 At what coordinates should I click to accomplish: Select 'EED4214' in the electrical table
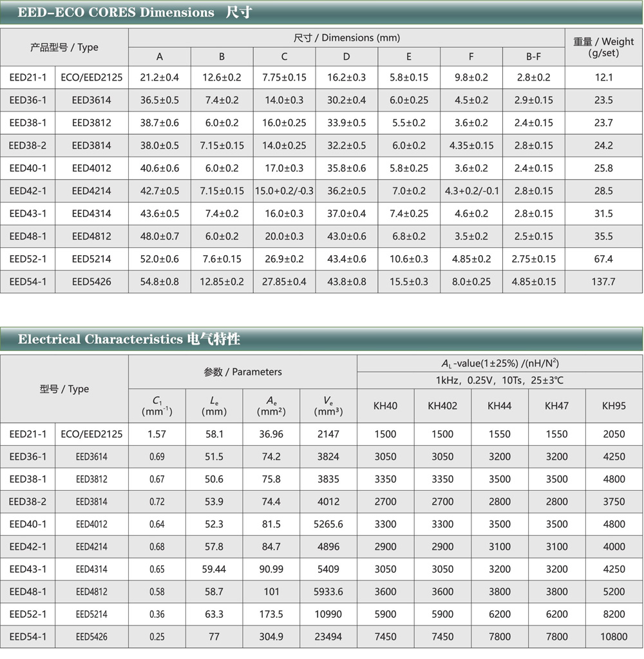[x=91, y=547]
